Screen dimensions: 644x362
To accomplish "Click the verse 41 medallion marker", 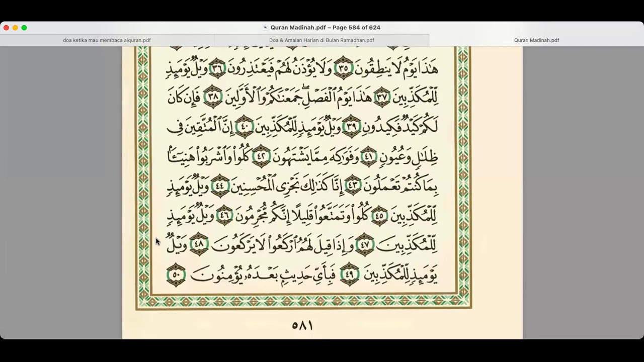I will pos(368,156).
